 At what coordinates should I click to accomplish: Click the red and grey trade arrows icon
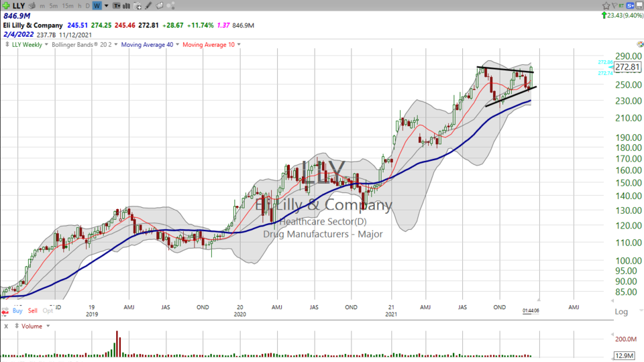5,311
